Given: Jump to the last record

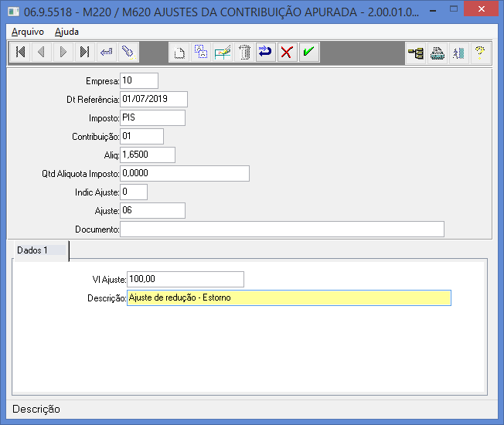Looking at the screenshot, I should [84, 52].
